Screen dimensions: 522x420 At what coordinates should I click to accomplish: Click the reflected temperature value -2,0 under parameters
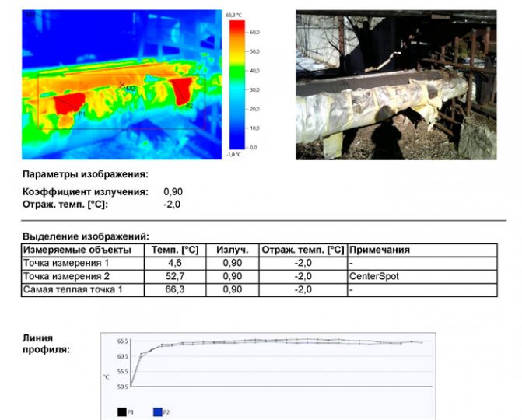(x=172, y=204)
